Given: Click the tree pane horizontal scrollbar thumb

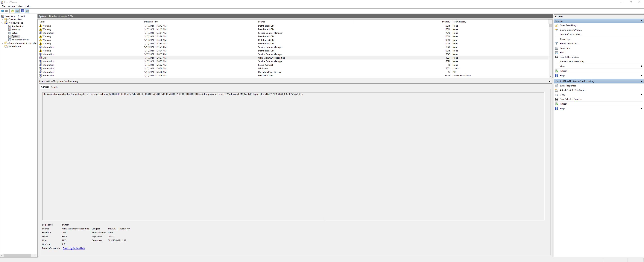Looking at the screenshot, I should click(17, 255).
